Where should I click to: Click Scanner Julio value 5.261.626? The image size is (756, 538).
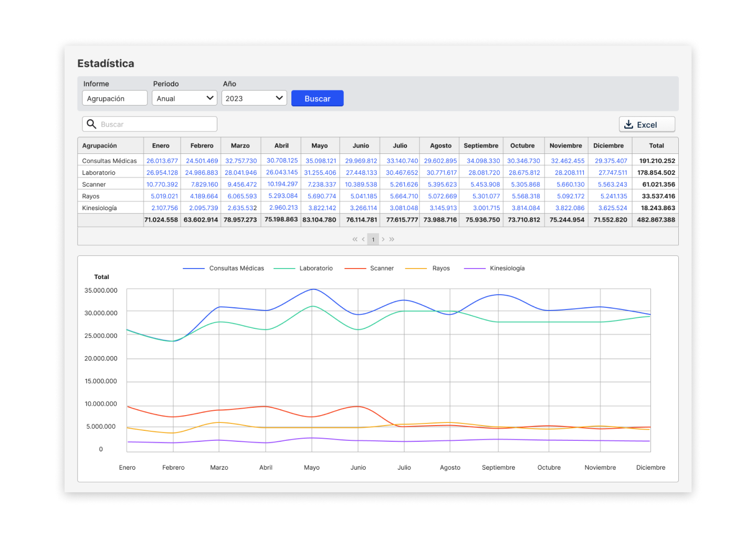coord(404,184)
